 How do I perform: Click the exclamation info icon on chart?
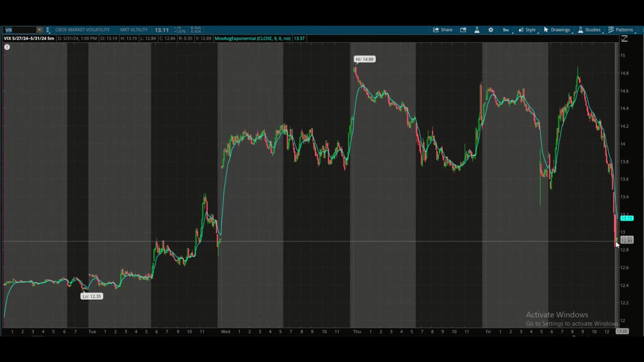pyautogui.click(x=7, y=47)
